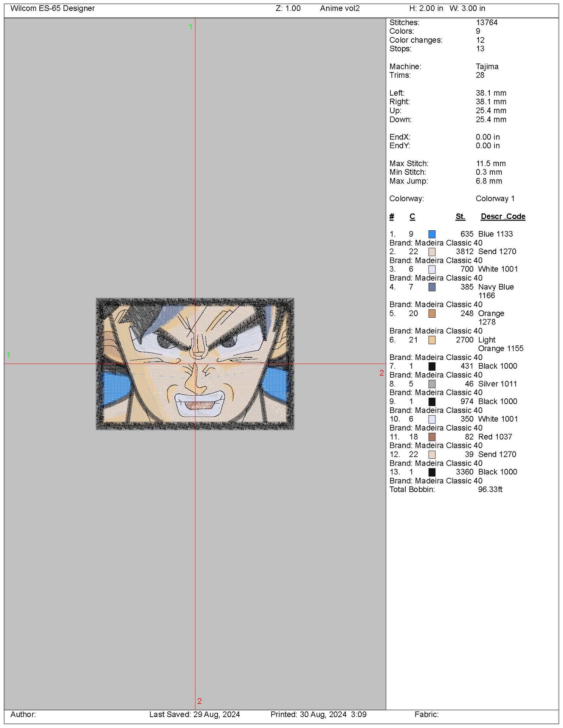The image size is (563, 728).
Task: Click the Total Bobbin value '96.33ft'
Action: click(490, 489)
